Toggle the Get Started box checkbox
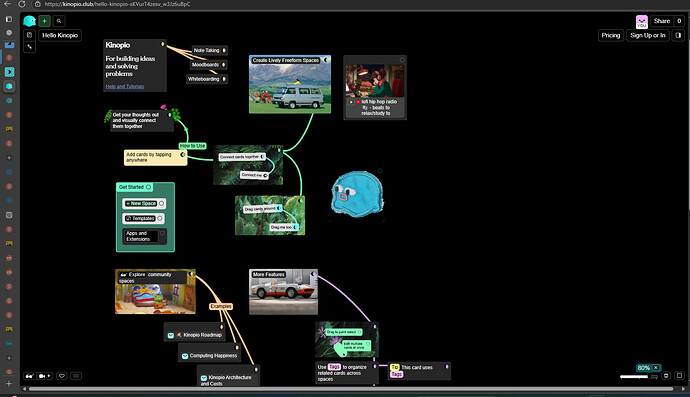The height and width of the screenshot is (397, 690). click(x=148, y=187)
